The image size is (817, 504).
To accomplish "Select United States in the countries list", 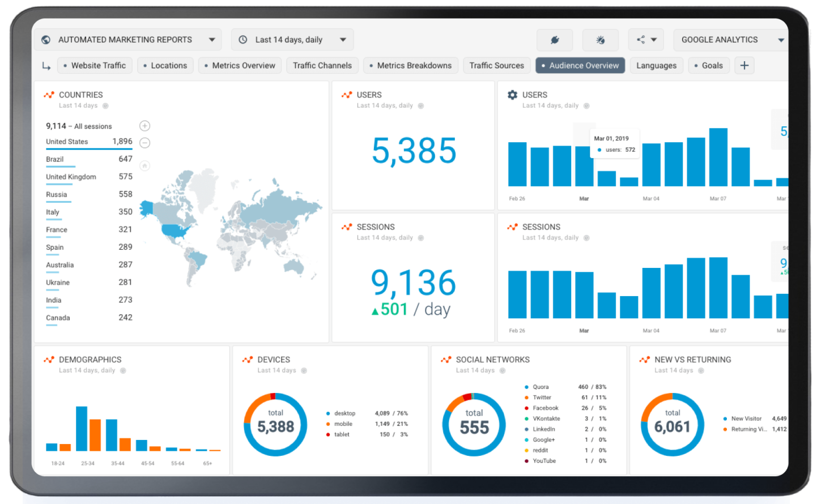I will coord(89,142).
